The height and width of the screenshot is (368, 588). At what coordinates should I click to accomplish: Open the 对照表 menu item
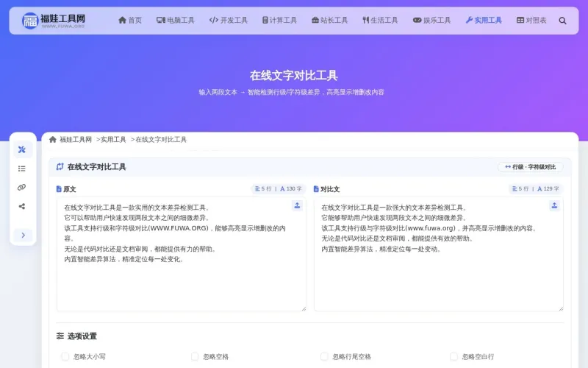pyautogui.click(x=531, y=21)
